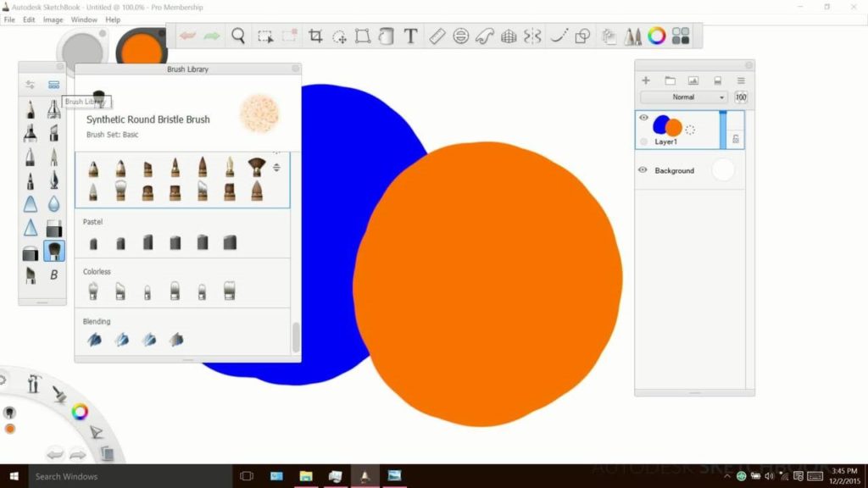
Task: Select the Steady Stroke tool
Action: tap(559, 36)
